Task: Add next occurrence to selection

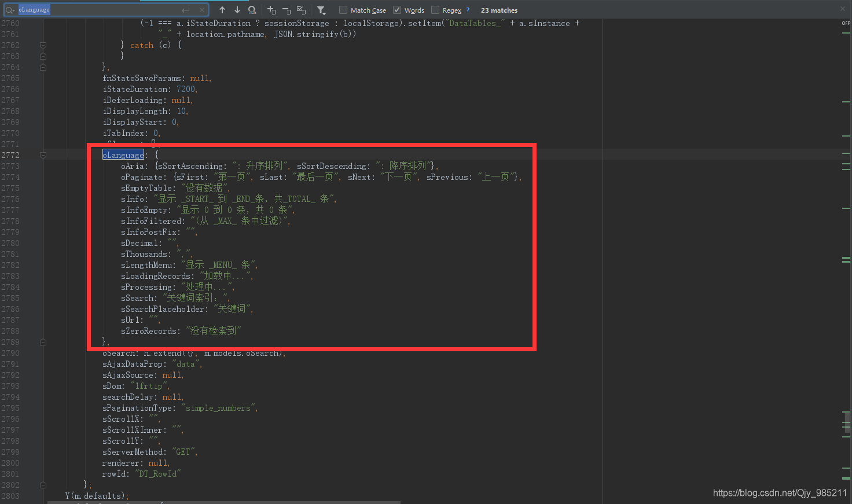Action: click(x=271, y=10)
